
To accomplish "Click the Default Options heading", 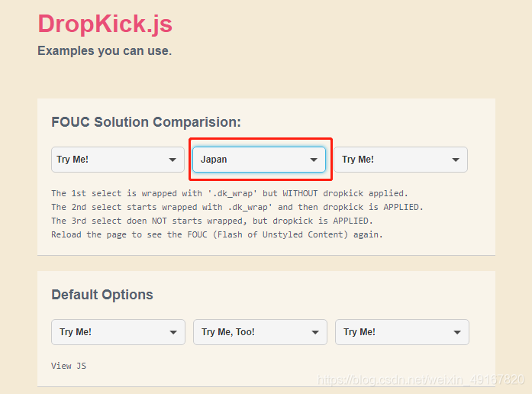I will point(102,295).
